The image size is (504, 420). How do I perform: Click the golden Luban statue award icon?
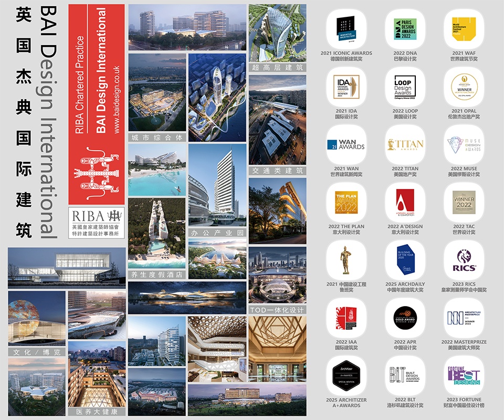[346, 260]
